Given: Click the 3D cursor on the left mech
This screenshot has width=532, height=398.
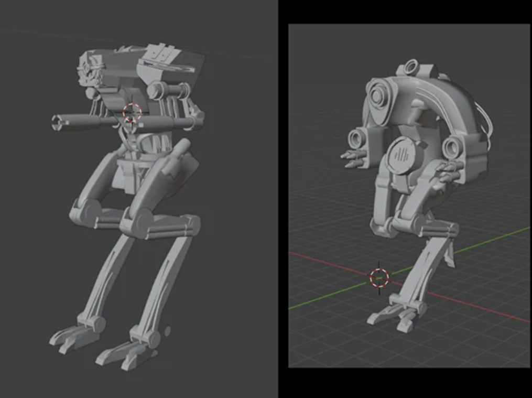Looking at the screenshot, I should pyautogui.click(x=132, y=113).
